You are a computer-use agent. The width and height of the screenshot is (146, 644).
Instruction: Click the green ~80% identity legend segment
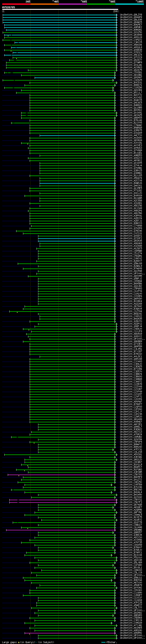(101, 4)
